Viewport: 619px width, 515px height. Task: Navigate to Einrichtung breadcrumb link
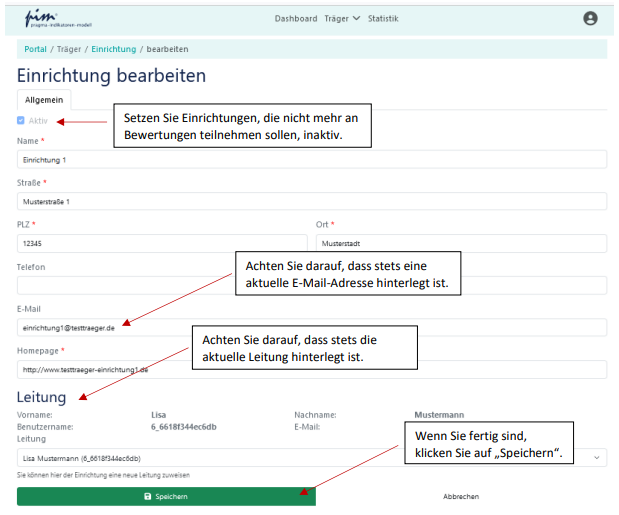pos(113,49)
